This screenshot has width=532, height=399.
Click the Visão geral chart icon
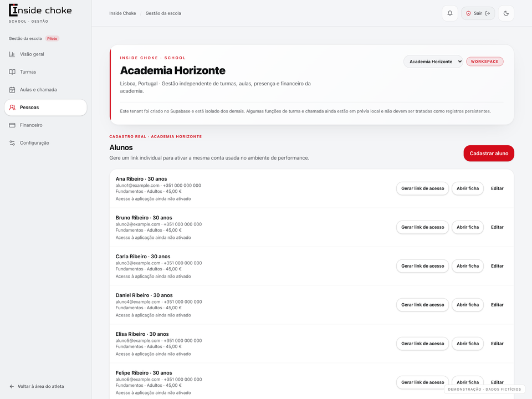pyautogui.click(x=12, y=54)
